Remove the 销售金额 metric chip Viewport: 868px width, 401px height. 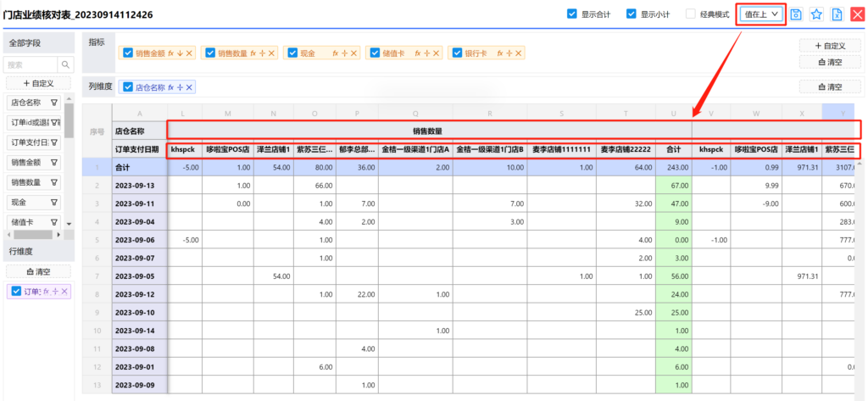click(189, 53)
